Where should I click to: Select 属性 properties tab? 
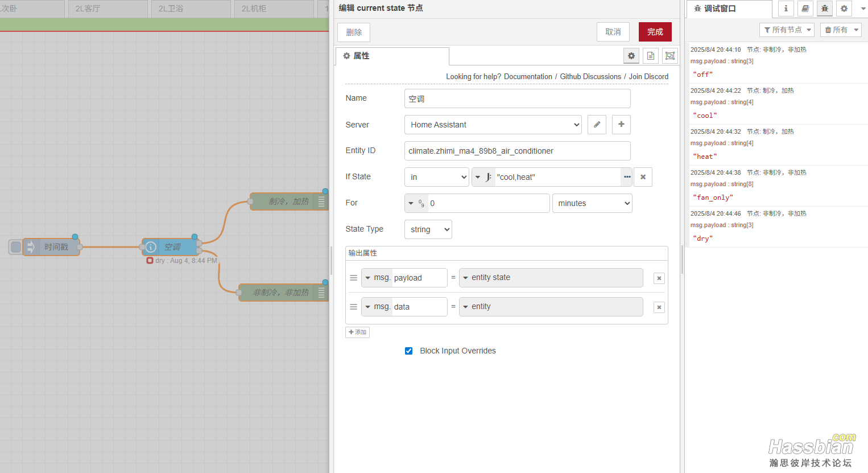[x=392, y=56]
